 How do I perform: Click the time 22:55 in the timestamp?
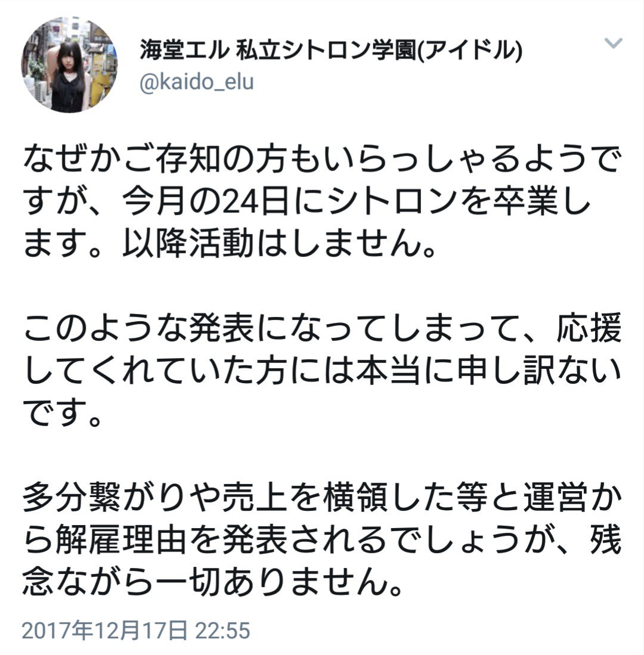(223, 631)
